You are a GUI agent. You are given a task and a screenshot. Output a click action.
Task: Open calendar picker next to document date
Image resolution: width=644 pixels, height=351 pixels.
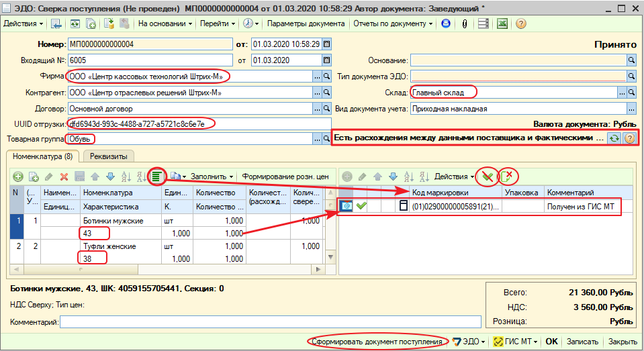pos(327,44)
